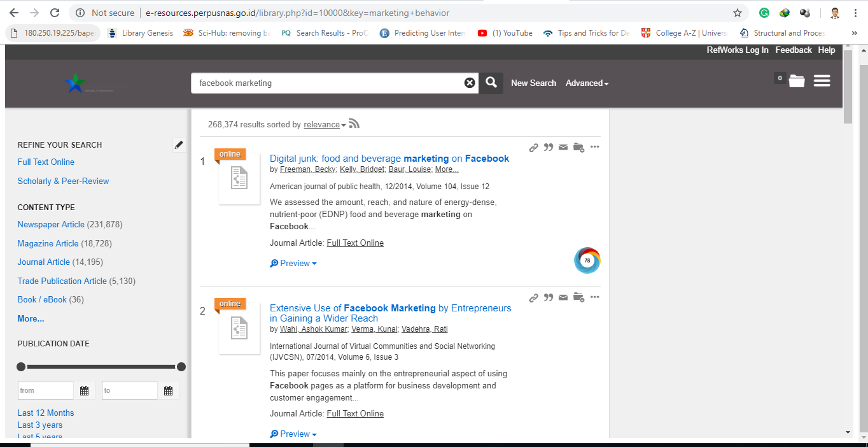
Task: Open author Freeman, Becky
Action: point(308,169)
